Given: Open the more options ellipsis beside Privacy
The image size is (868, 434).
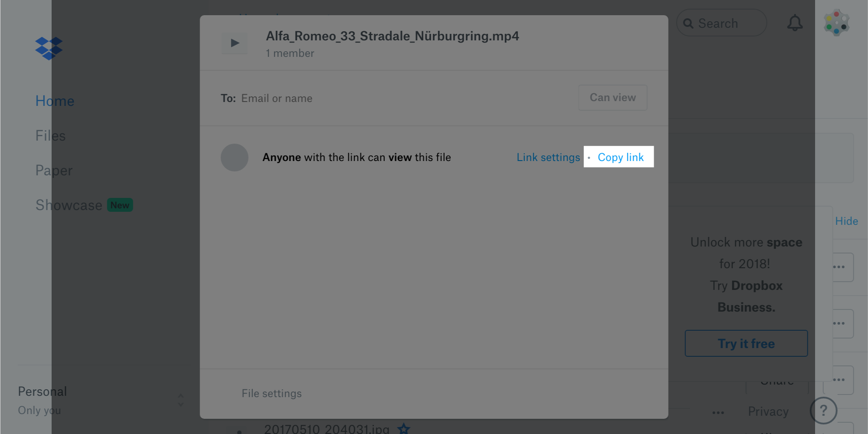Looking at the screenshot, I should [x=718, y=412].
